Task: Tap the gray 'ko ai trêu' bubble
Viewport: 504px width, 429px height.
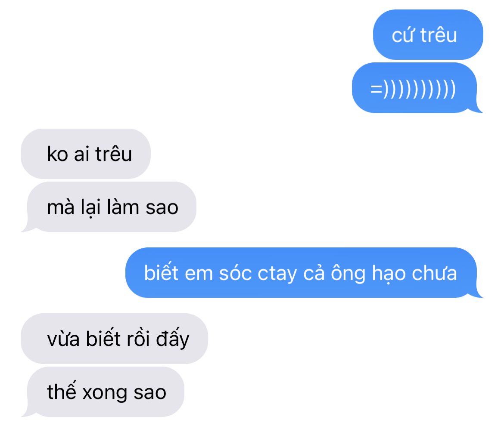Action: tap(86, 154)
